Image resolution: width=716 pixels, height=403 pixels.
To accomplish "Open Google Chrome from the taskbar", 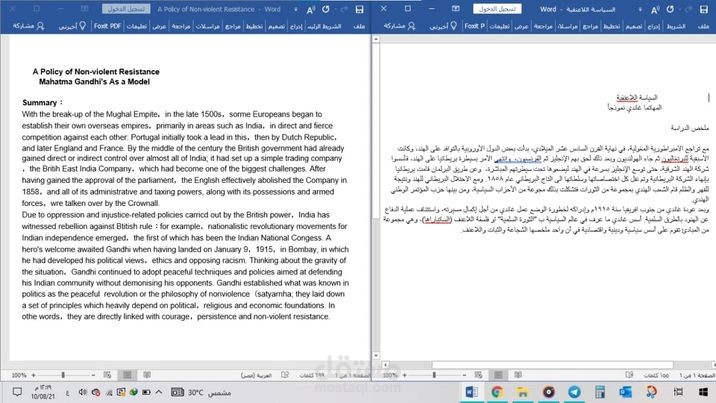I will [497, 392].
